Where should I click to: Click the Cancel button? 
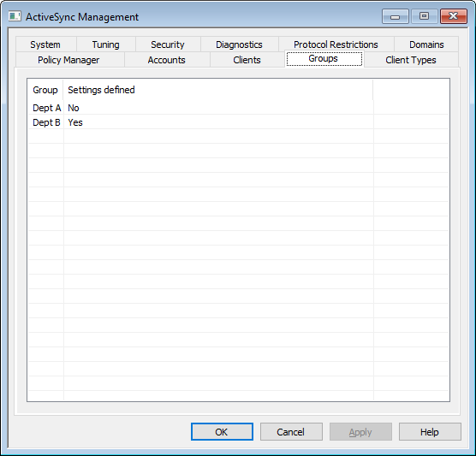pyautogui.click(x=291, y=431)
